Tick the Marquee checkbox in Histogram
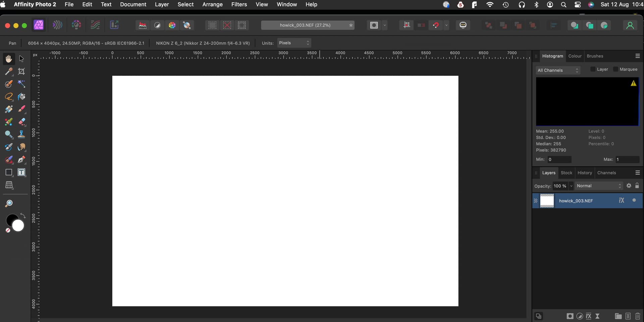 615,69
